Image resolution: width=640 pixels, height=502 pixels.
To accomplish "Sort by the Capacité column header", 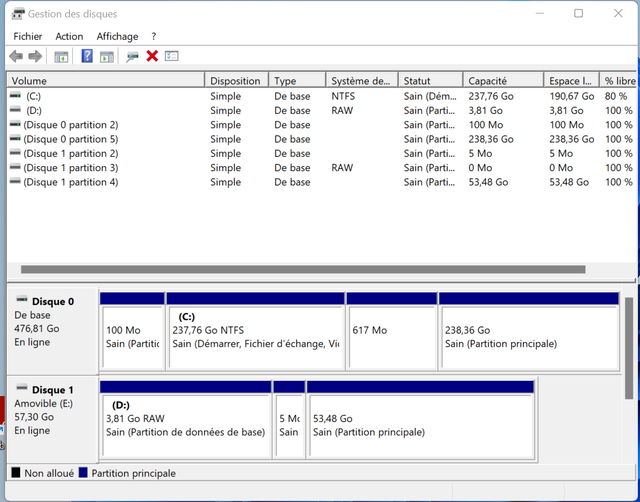I will [x=503, y=80].
